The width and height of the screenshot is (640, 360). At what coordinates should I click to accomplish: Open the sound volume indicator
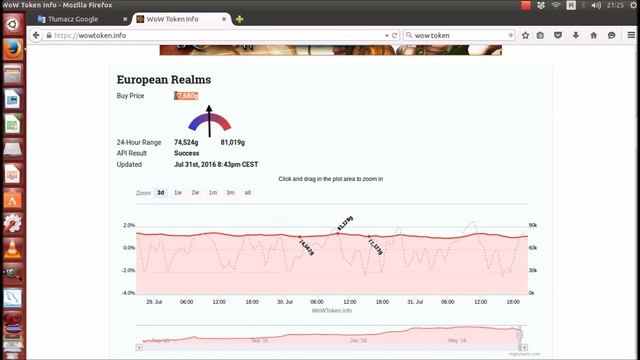(596, 5)
